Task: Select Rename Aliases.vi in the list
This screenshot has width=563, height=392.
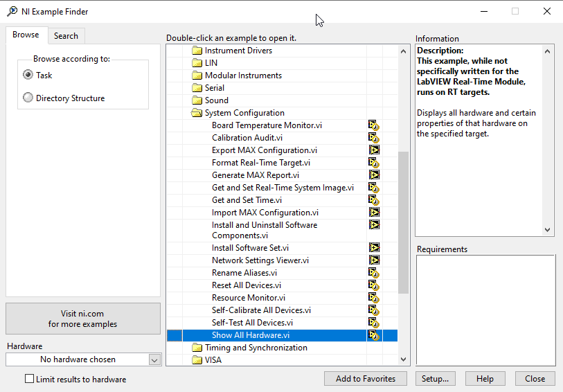Action: [244, 273]
